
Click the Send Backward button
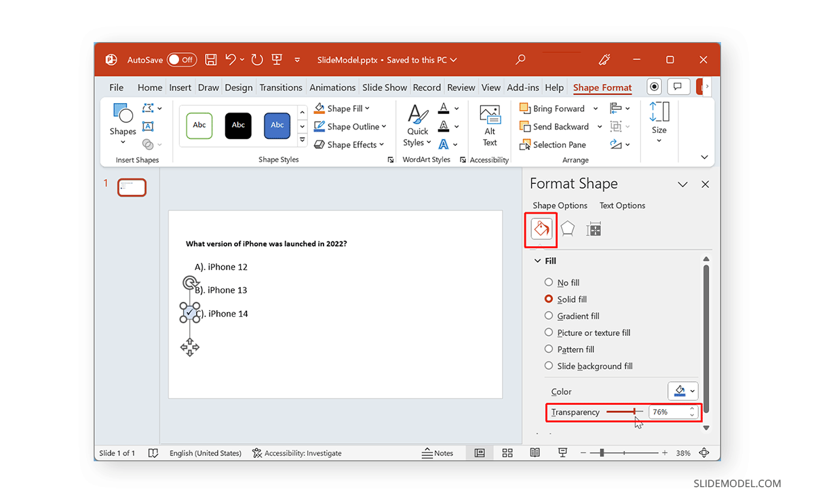pyautogui.click(x=555, y=127)
